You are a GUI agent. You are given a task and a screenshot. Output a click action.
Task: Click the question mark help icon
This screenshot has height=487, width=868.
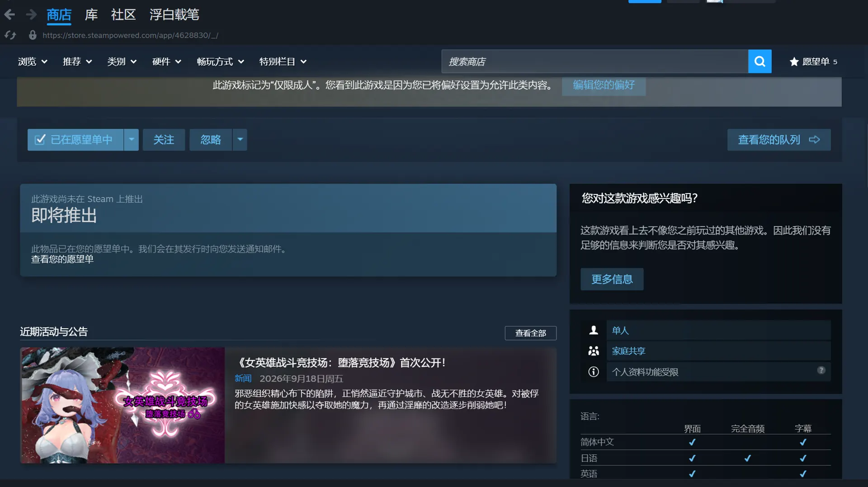[821, 370]
